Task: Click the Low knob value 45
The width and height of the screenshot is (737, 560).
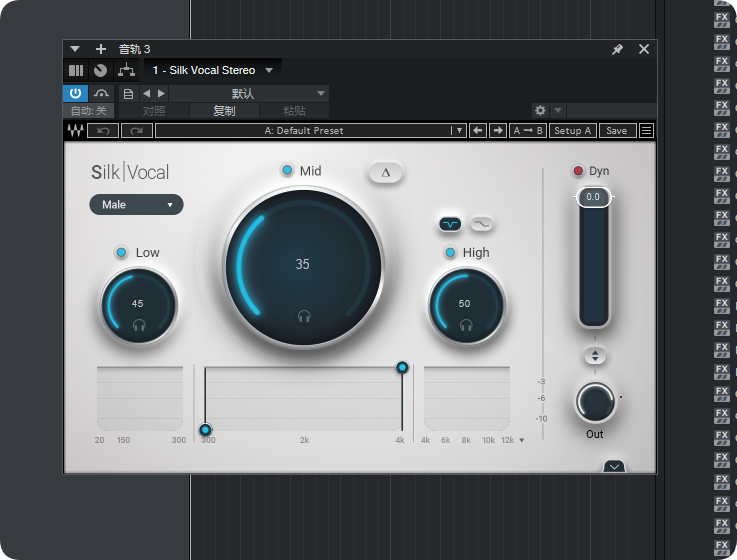Action: pyautogui.click(x=137, y=303)
